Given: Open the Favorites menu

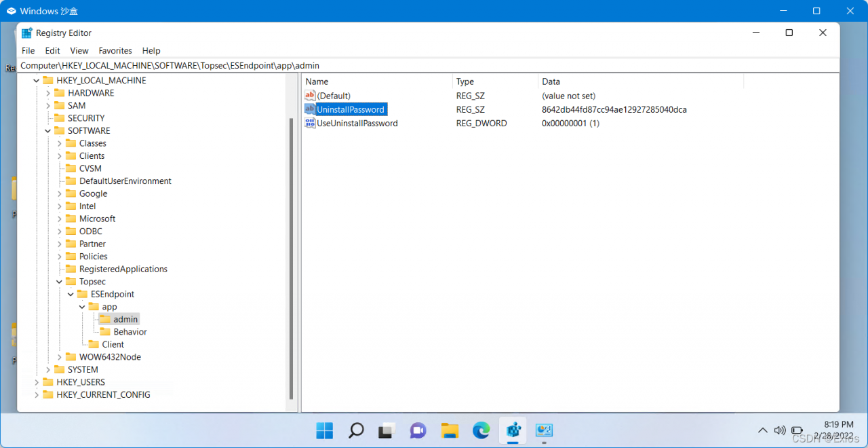Looking at the screenshot, I should 115,50.
